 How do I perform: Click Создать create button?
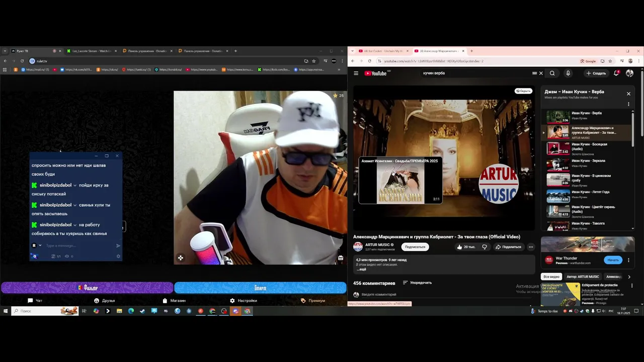click(x=596, y=73)
